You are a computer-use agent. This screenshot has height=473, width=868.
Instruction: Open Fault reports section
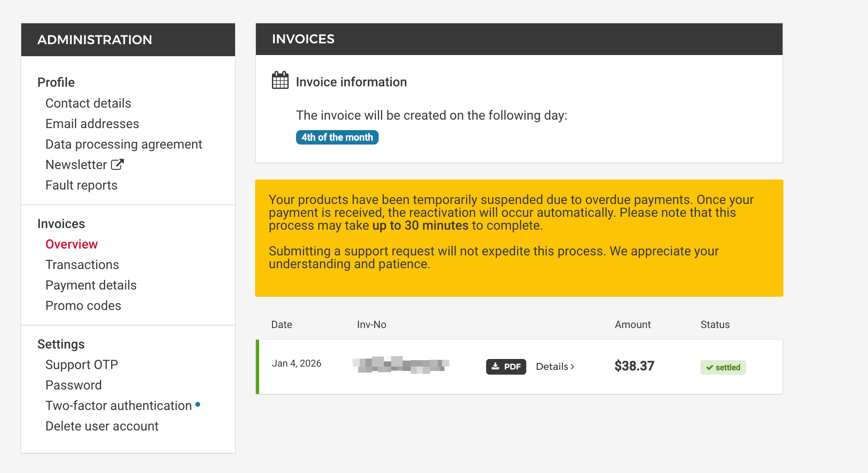(81, 185)
